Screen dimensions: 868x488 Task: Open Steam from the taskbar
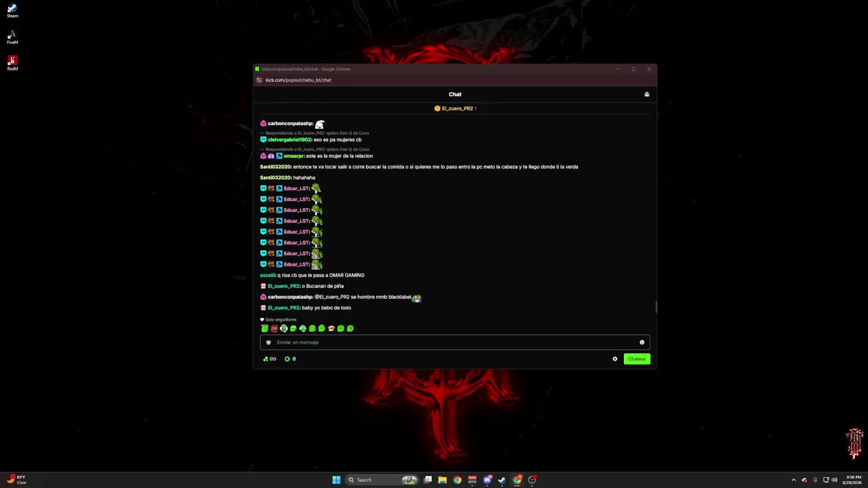502,480
